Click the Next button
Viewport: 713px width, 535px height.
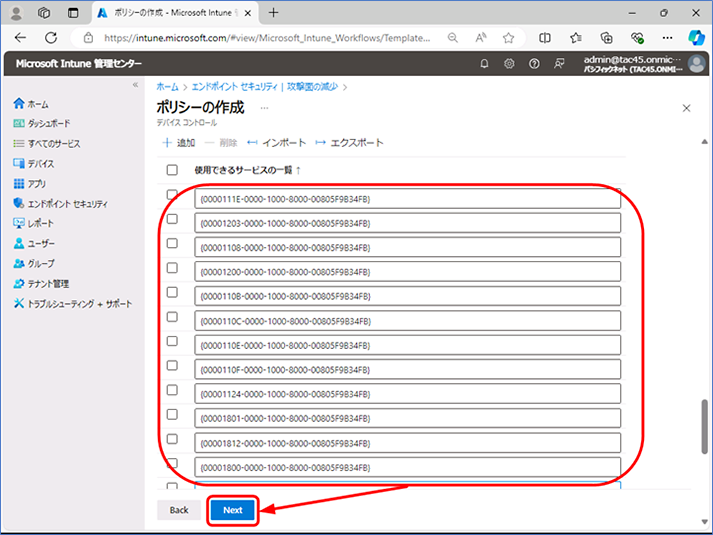coord(233,510)
